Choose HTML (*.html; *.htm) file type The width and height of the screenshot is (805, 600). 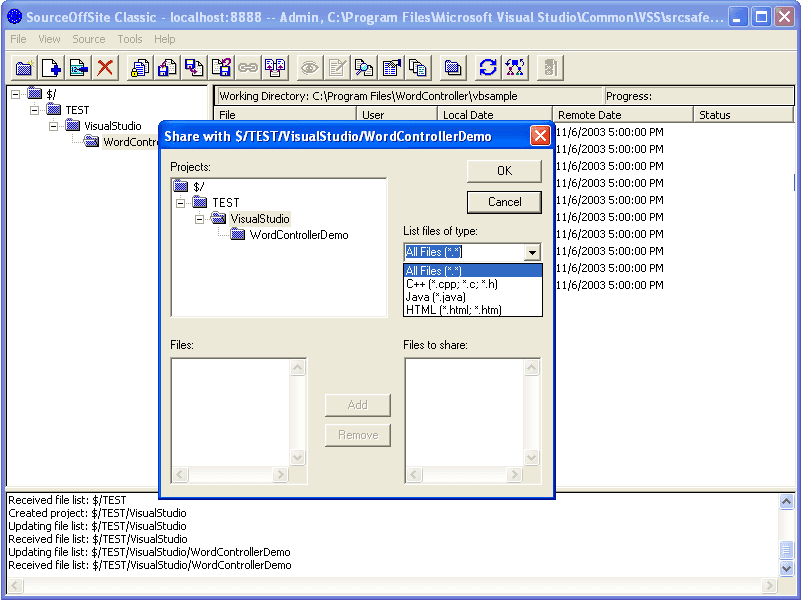tap(473, 309)
